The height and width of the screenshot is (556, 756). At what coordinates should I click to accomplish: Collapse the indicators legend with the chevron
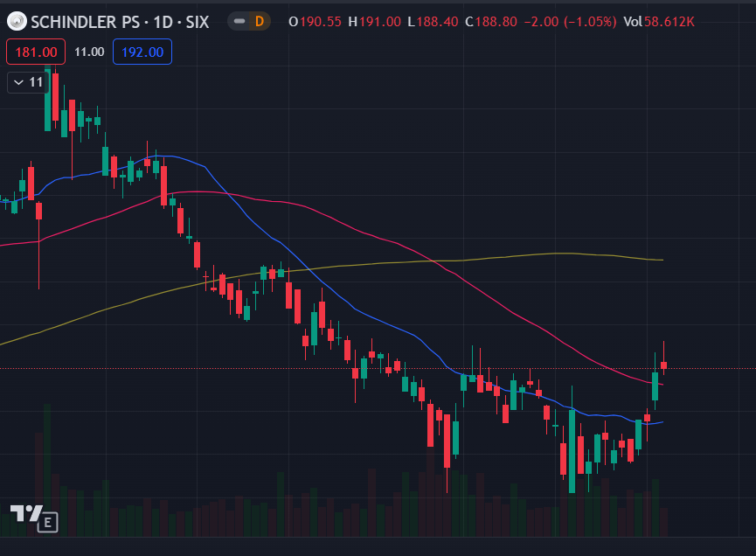click(18, 82)
